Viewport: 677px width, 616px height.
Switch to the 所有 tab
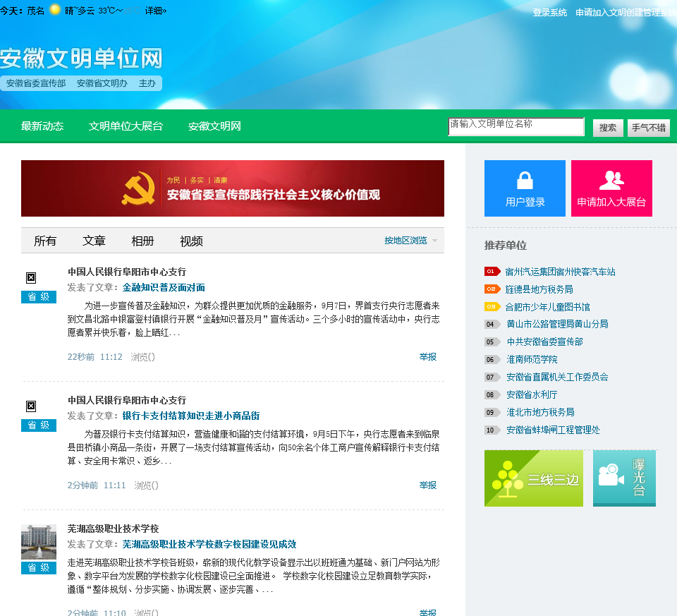coord(45,241)
